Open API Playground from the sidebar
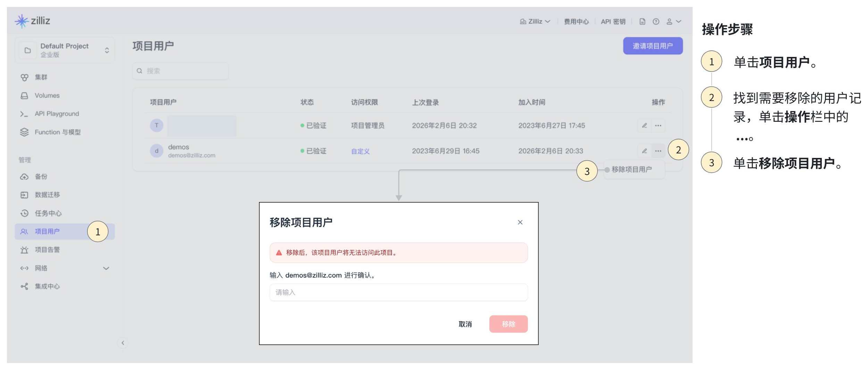This screenshot has height=370, width=868. coord(57,114)
